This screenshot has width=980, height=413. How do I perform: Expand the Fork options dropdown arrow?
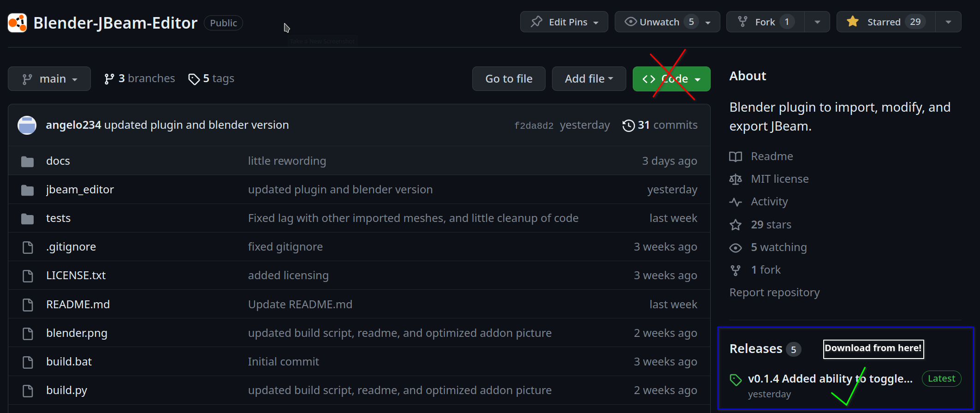click(817, 22)
